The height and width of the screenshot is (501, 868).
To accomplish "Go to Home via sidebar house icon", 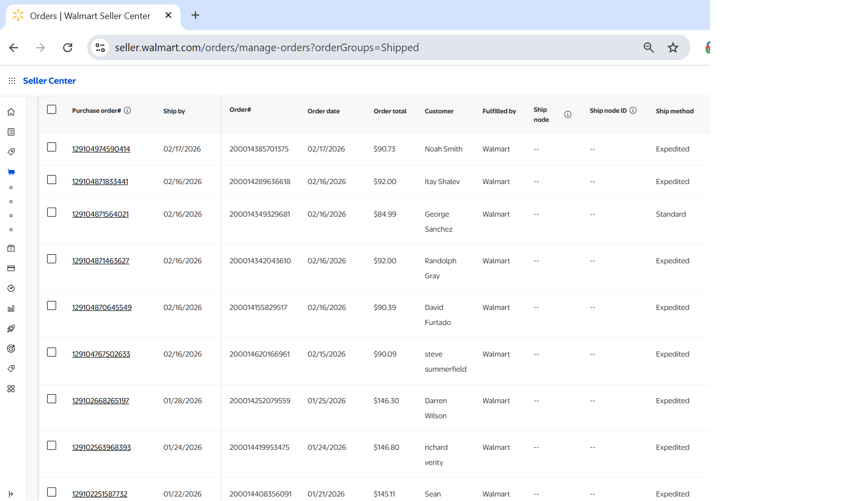I will [11, 112].
